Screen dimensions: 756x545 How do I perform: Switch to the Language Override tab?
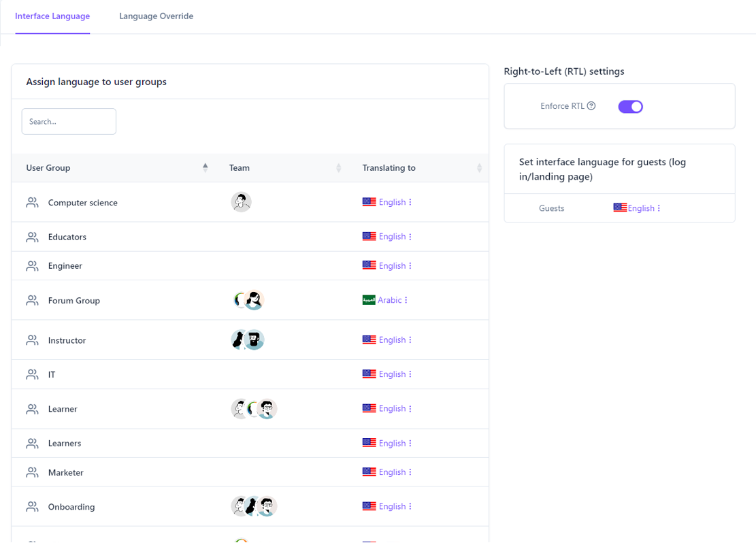tap(156, 16)
